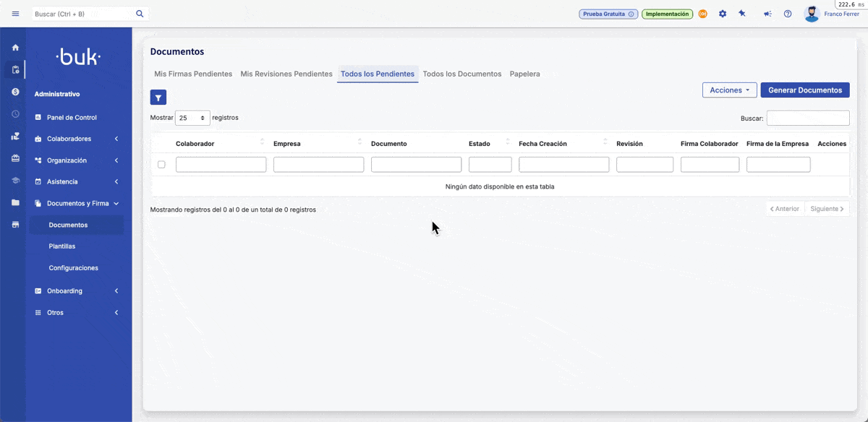Click the Generar Documentos button
This screenshot has height=422, width=868.
pos(804,90)
